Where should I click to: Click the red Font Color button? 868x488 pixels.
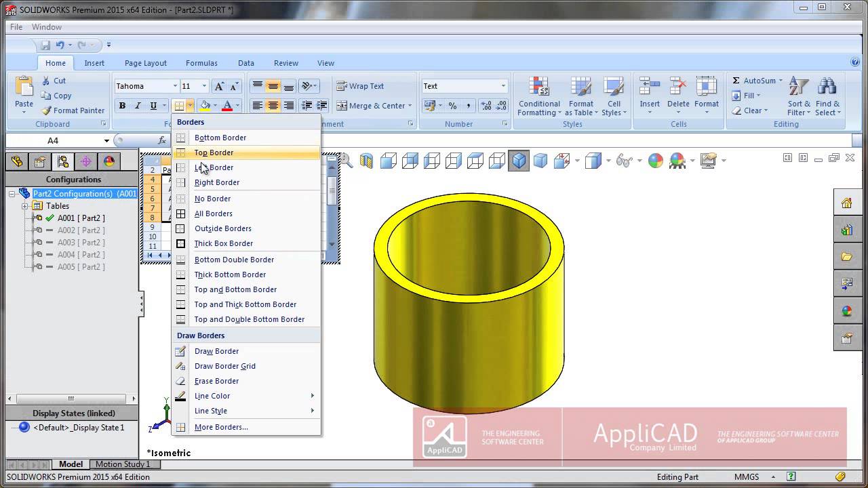tap(227, 106)
